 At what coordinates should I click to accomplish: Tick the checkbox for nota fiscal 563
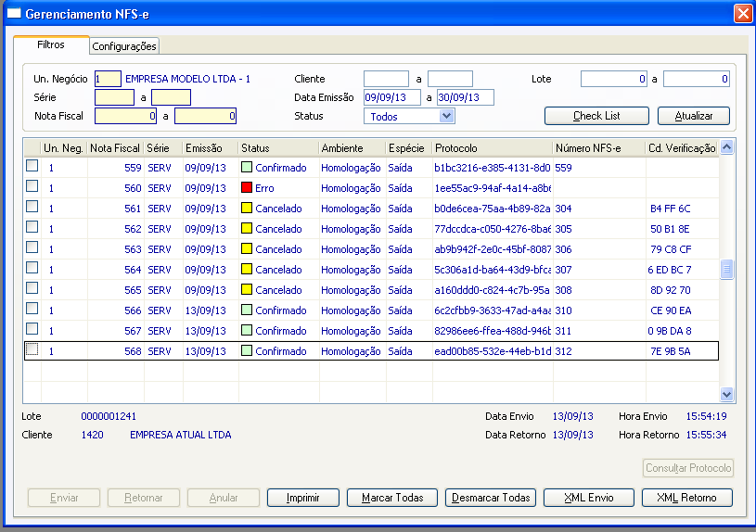32,247
